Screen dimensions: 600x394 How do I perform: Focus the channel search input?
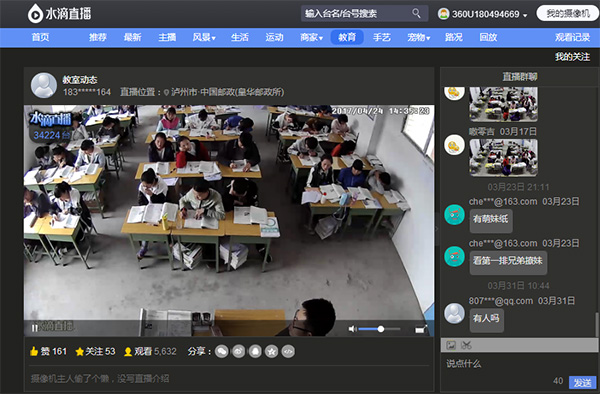pos(365,14)
